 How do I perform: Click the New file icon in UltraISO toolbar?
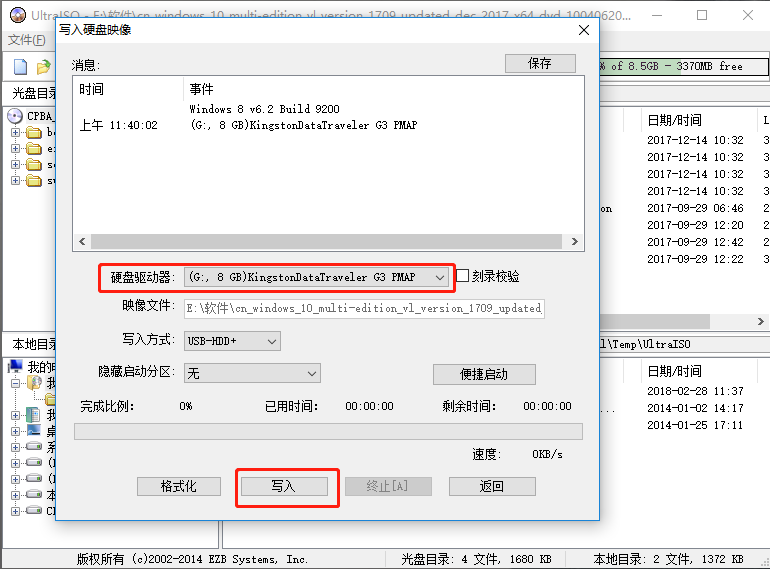coord(20,66)
